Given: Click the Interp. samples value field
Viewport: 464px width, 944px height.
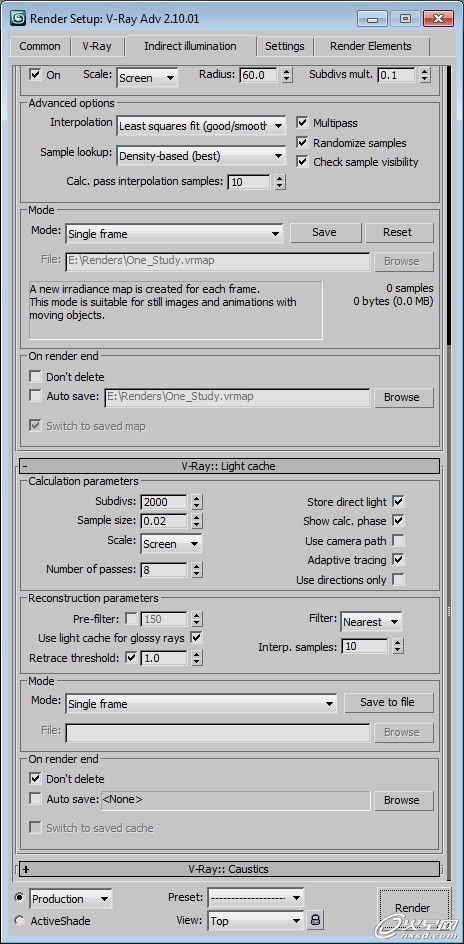Looking at the screenshot, I should point(365,647).
